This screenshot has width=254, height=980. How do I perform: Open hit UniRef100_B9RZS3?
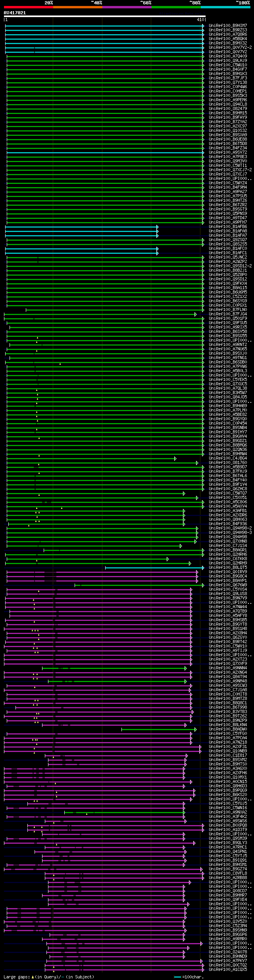click(x=228, y=30)
